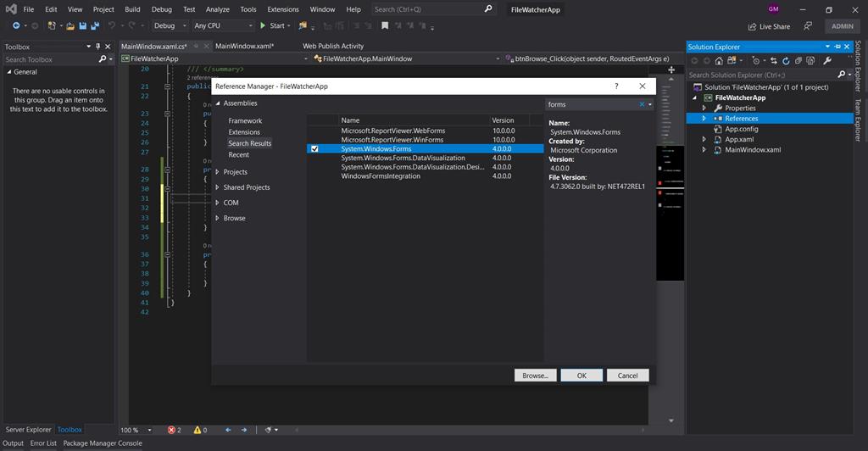Select Framework under Assemblies
Viewport: 868px width, 451px height.
pos(245,120)
